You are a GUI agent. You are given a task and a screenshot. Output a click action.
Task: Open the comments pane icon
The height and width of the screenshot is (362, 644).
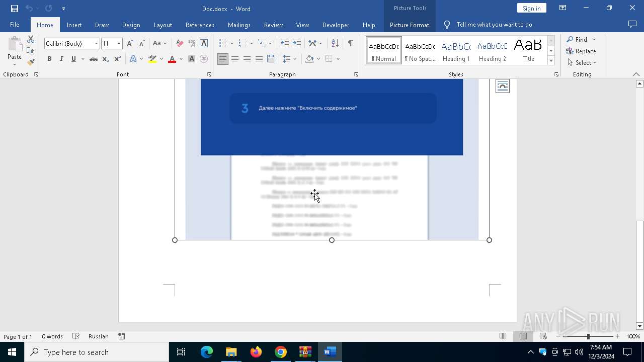[632, 24]
